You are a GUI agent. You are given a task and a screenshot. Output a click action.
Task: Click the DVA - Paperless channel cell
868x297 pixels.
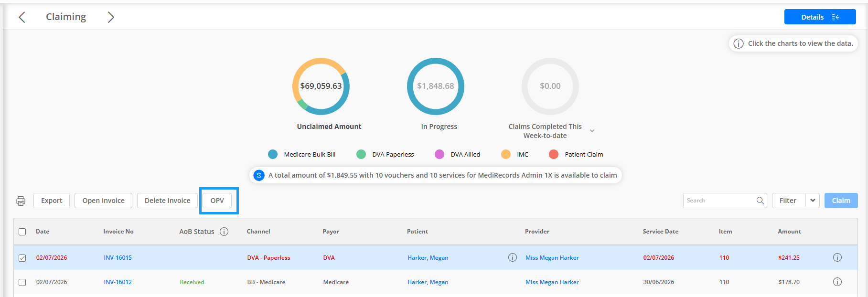[x=268, y=258]
